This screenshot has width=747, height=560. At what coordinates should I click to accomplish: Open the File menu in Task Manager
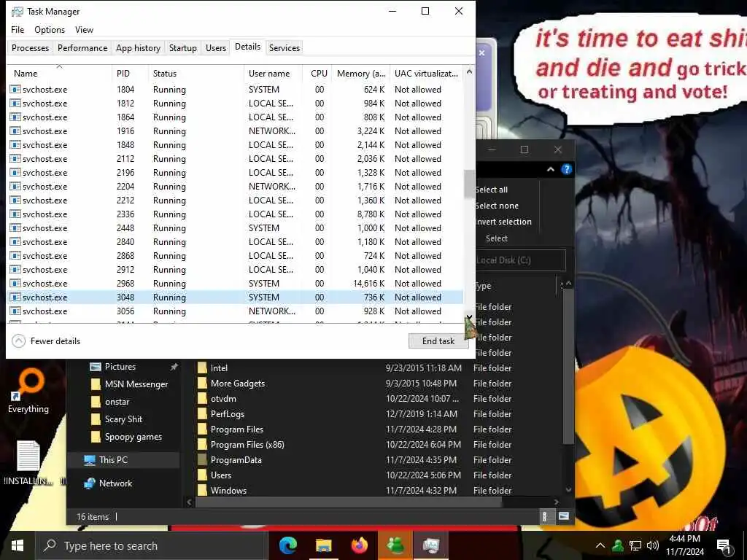[18, 29]
